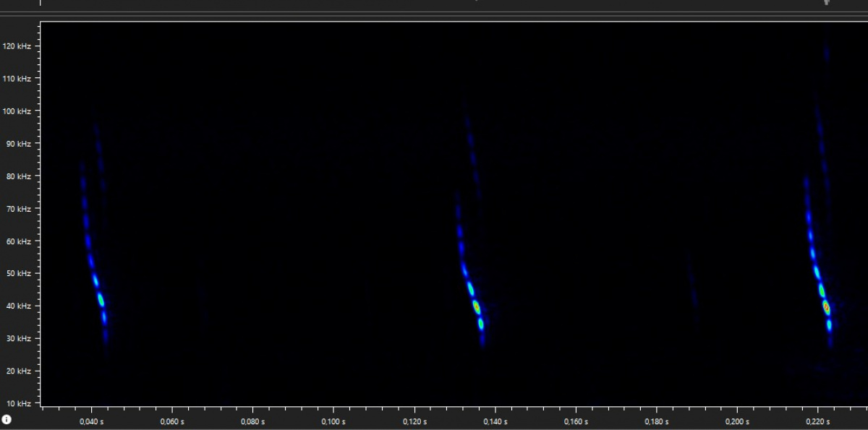Click the 0,200 s time axis label

click(x=737, y=421)
